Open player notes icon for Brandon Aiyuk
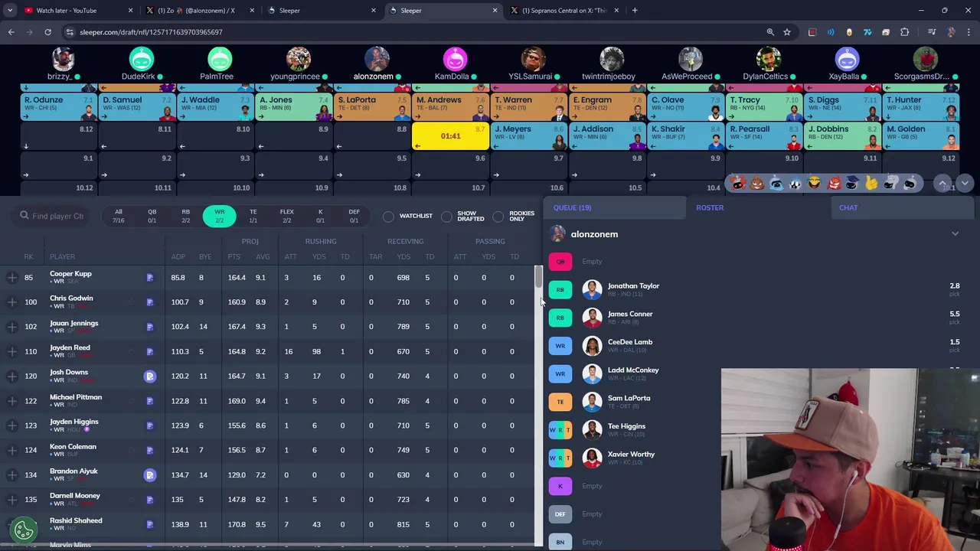This screenshot has height=551, width=980. 150,474
